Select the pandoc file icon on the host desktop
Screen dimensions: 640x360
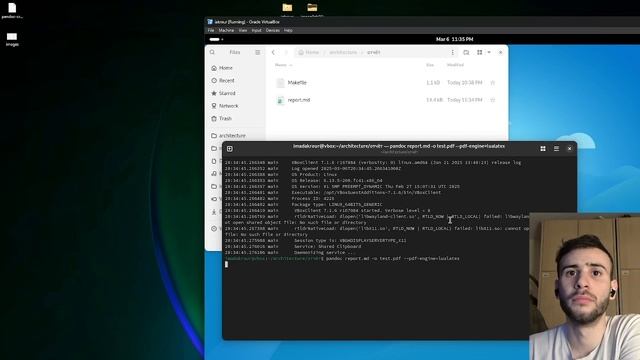12,8
